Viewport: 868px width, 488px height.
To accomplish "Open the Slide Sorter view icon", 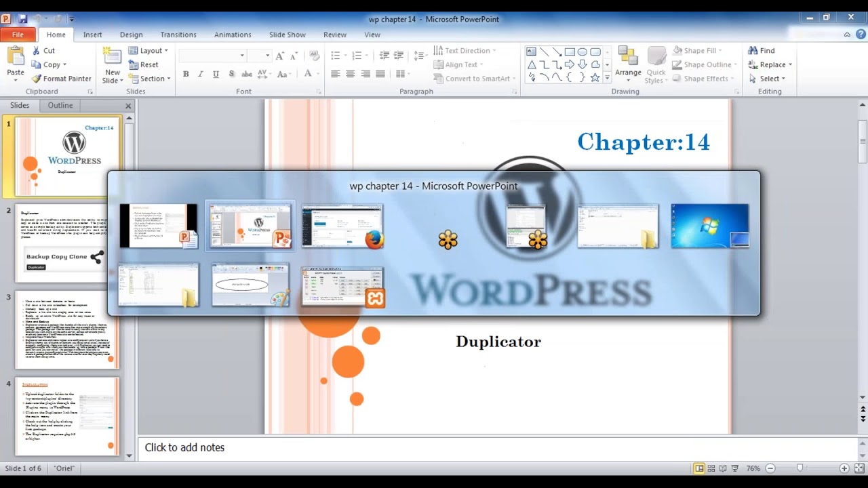I will tap(711, 468).
